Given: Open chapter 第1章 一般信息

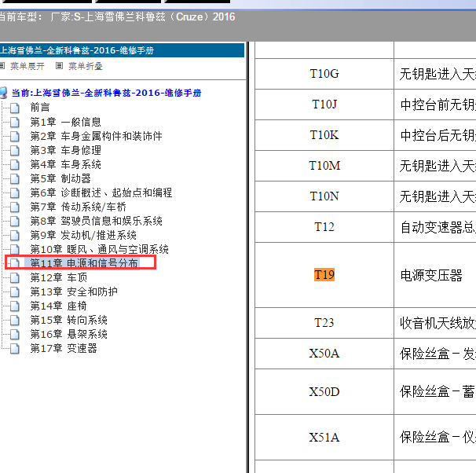Looking at the screenshot, I should [65, 122].
